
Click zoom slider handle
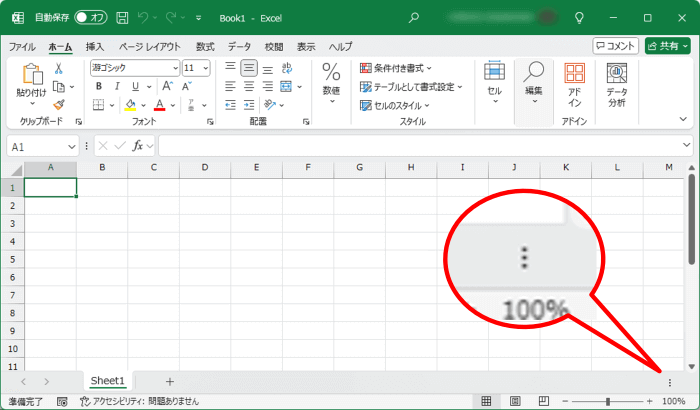(608, 401)
